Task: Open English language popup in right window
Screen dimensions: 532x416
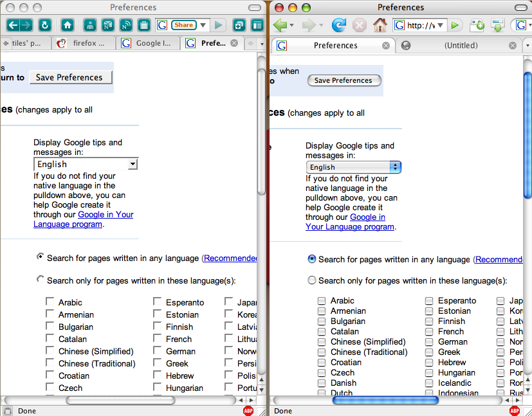Action: pyautogui.click(x=354, y=167)
